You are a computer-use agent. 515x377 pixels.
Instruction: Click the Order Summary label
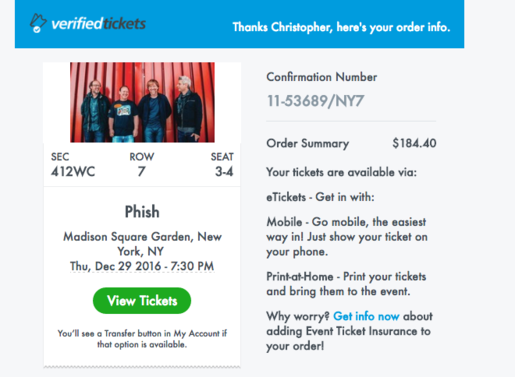click(308, 144)
